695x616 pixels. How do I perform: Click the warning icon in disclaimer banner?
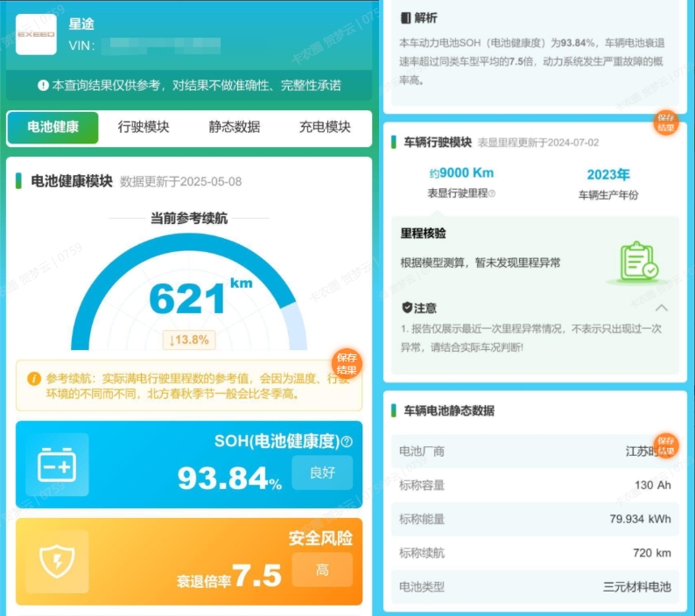tap(43, 85)
